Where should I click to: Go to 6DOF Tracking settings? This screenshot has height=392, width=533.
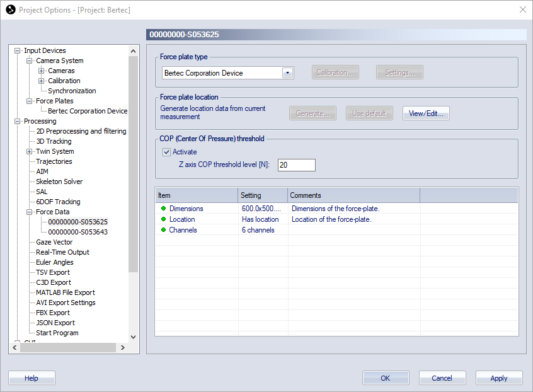point(58,202)
